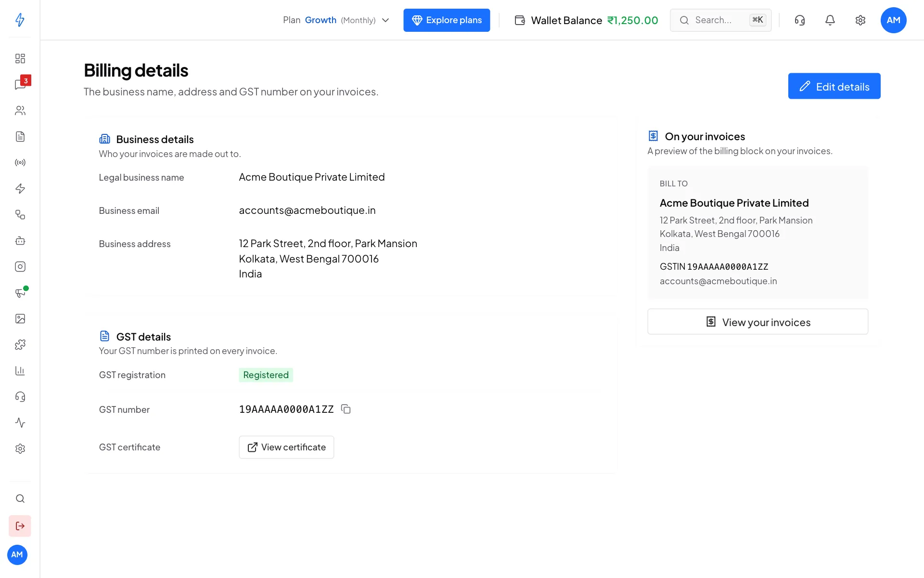Open the media image sidebar icon
This screenshot has width=924, height=578.
20,318
